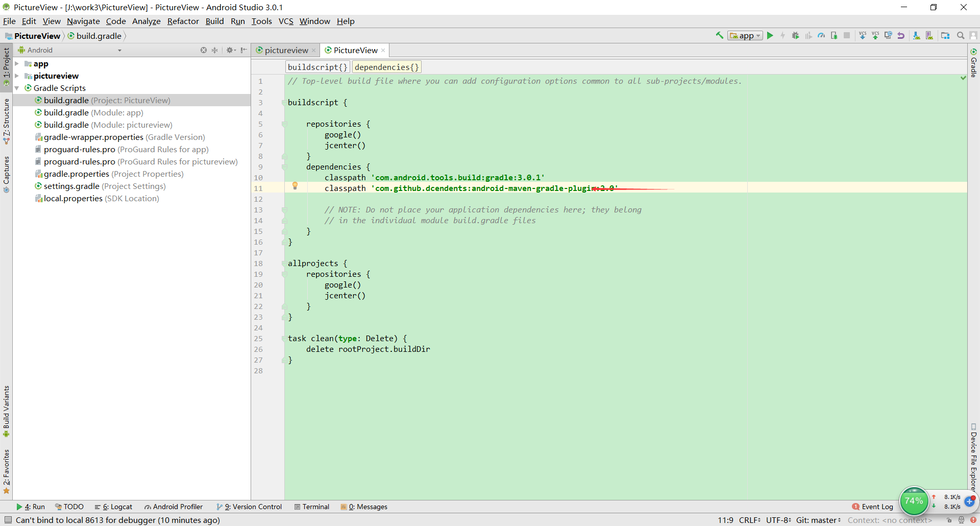The image size is (980, 526).
Task: Collapse the buildscript block fold marker
Action: point(284,103)
